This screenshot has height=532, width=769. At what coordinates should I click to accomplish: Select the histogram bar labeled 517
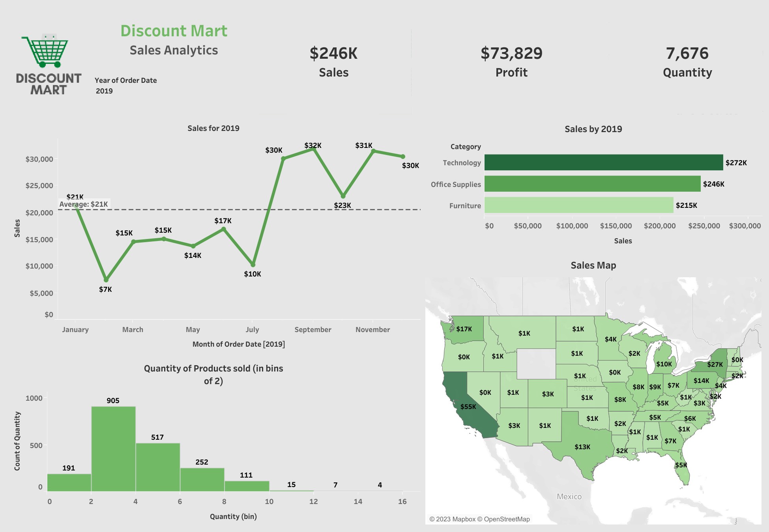tap(158, 467)
